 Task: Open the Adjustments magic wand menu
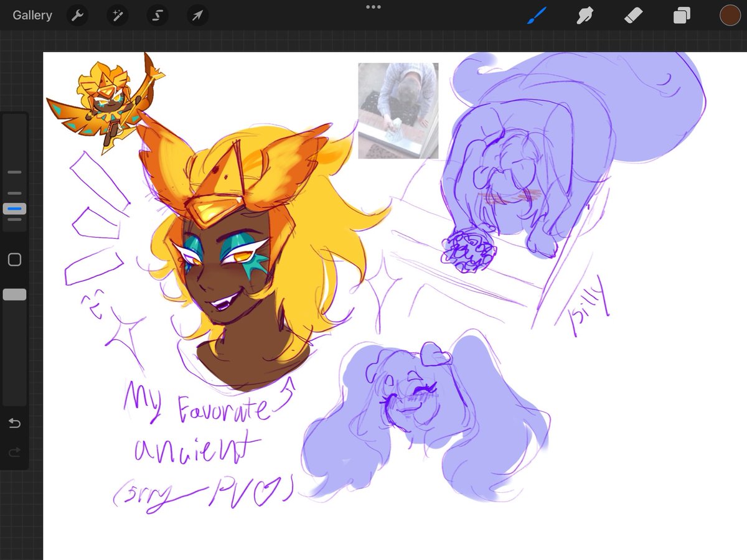[117, 16]
